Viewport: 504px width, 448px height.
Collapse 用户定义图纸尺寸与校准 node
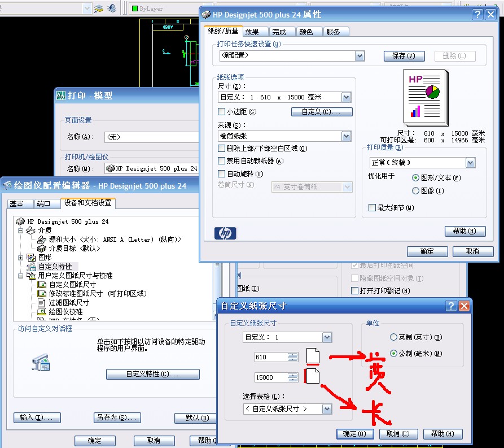tap(20, 276)
